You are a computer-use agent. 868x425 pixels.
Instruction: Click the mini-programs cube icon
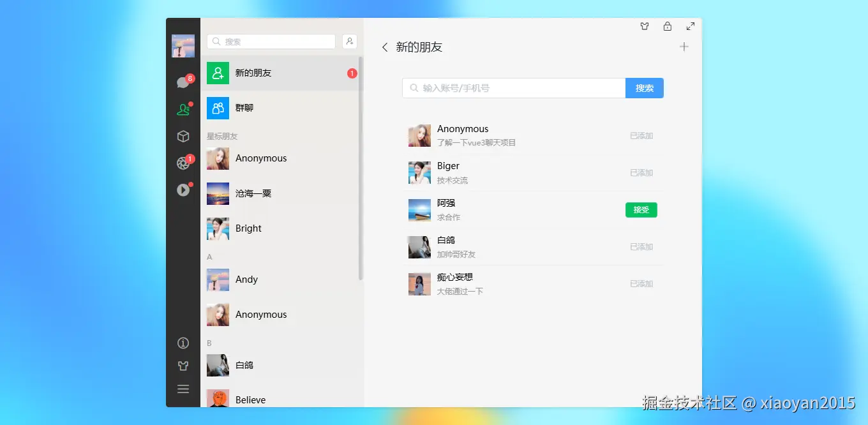[x=183, y=136]
